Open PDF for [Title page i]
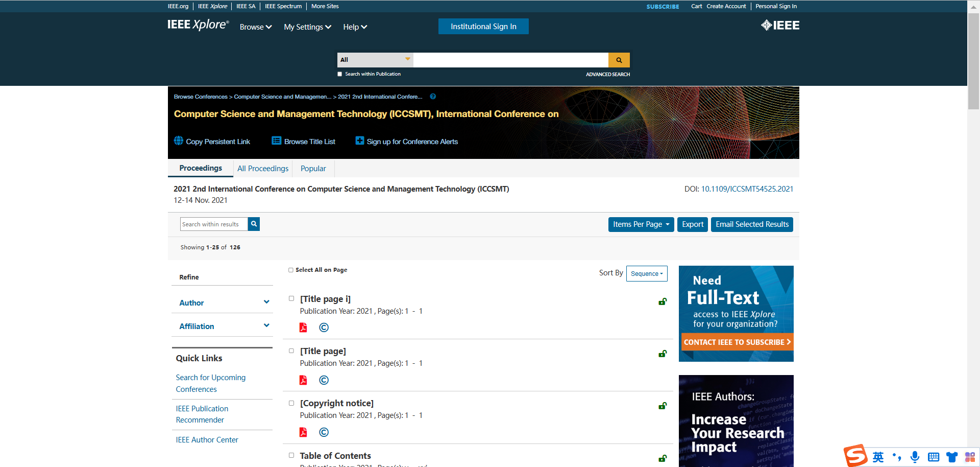This screenshot has height=467, width=980. point(303,328)
